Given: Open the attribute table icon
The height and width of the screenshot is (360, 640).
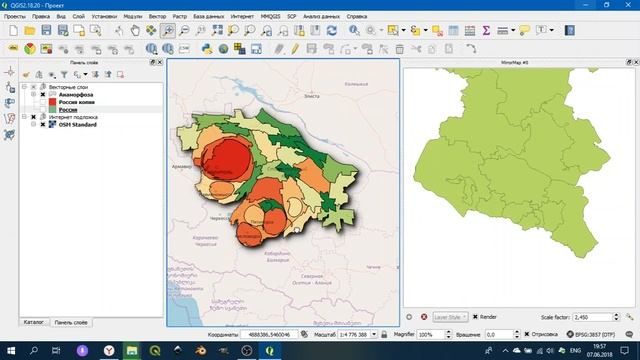Looking at the screenshot, I should coord(453,31).
